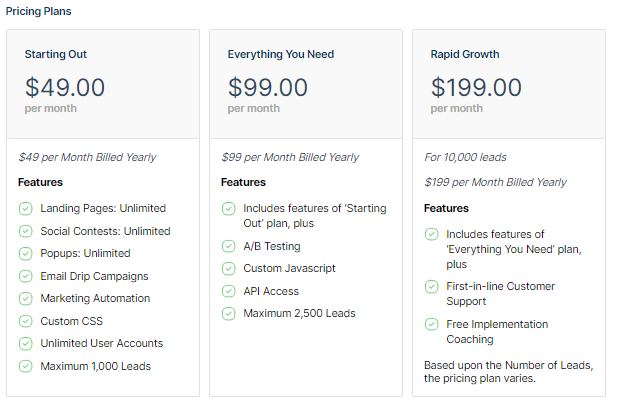Click the check icon beside Popups: Unlimited
617x404 pixels.
[x=26, y=254]
